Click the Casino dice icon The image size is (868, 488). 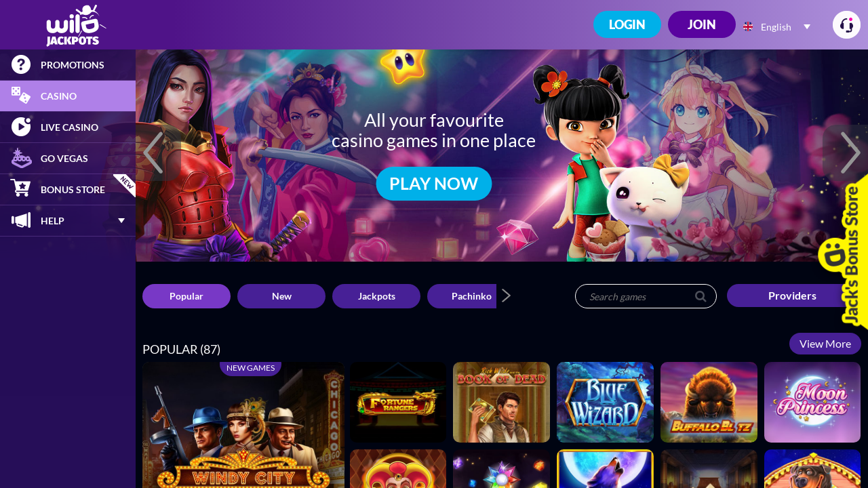(21, 96)
